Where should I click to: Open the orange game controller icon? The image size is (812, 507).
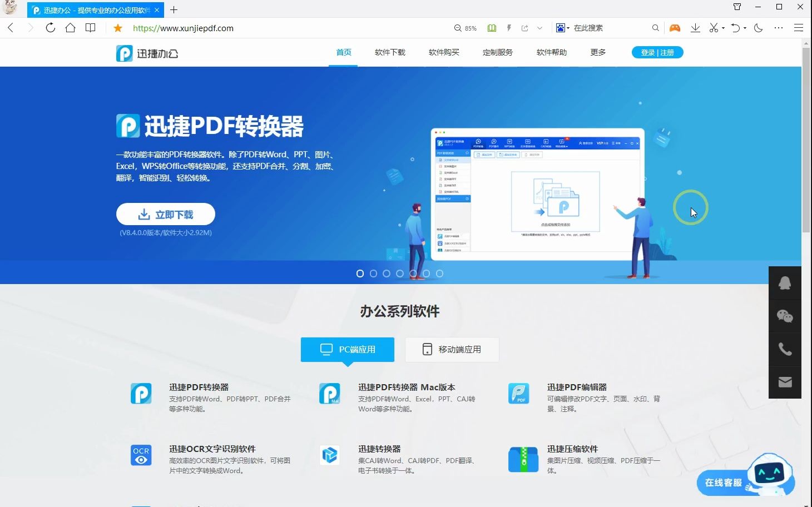click(x=675, y=28)
